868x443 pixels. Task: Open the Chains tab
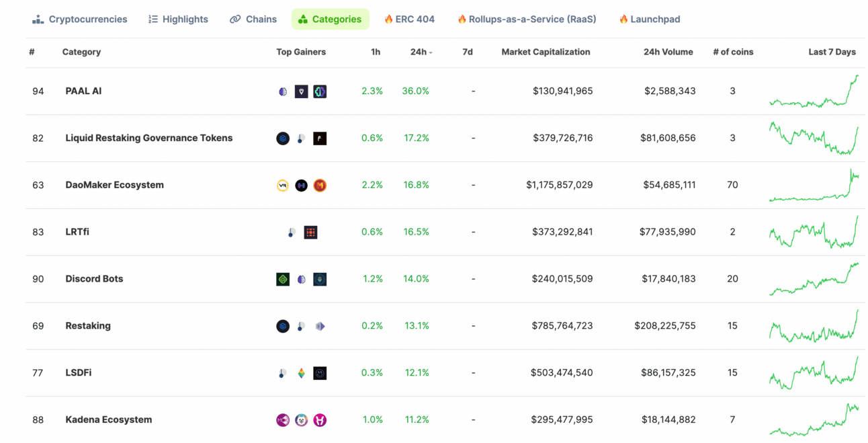click(x=253, y=19)
